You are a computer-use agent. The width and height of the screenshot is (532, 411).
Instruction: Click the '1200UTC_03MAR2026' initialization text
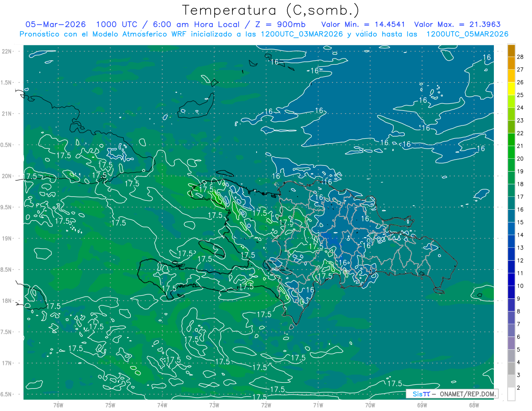(x=302, y=34)
